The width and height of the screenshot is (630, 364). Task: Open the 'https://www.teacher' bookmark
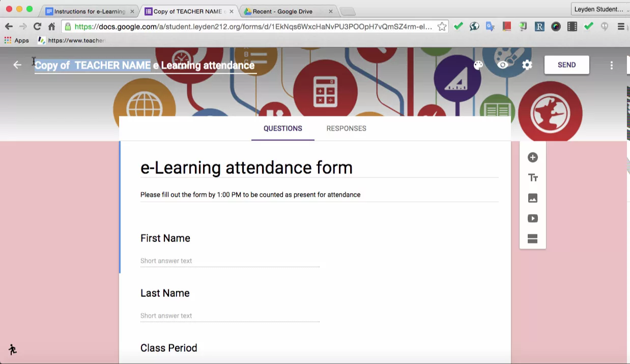pos(71,41)
